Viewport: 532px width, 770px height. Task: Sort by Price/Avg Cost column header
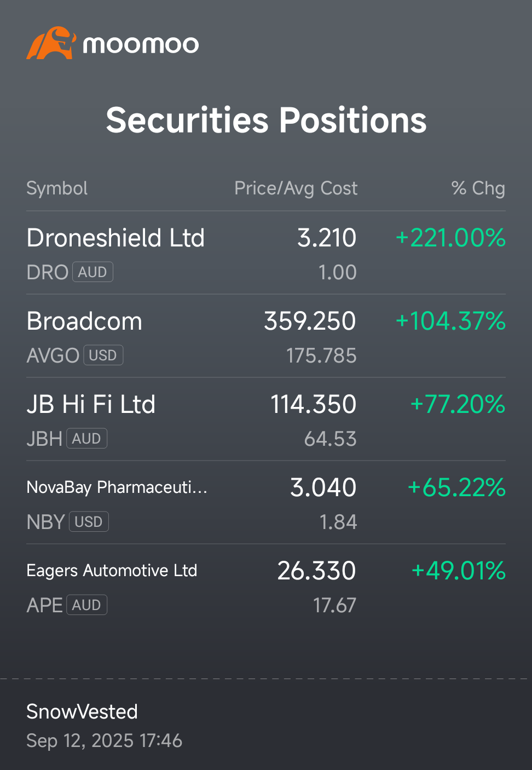click(296, 188)
